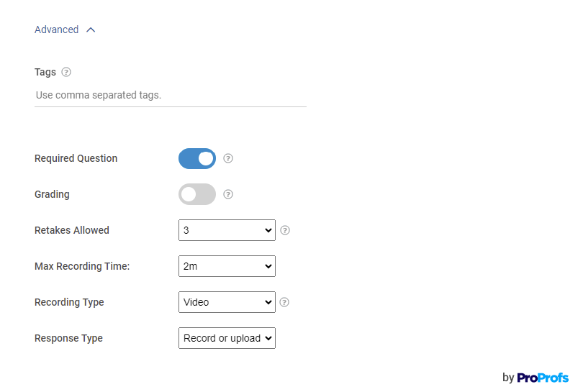Click the help icon next to Retakes dropdown
Screen dimensions: 583x392
(285, 230)
